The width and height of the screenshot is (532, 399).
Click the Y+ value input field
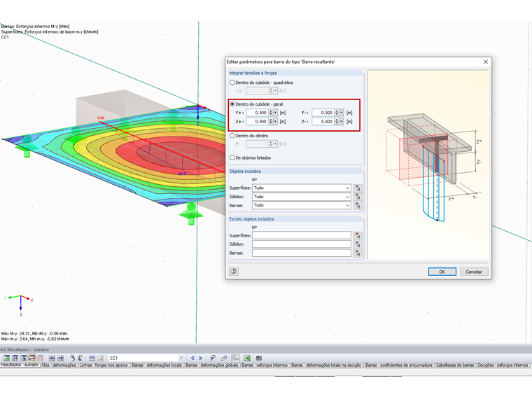[257, 113]
